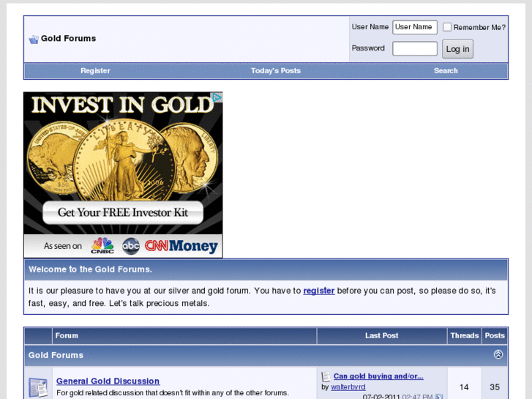The height and width of the screenshot is (399, 532).
Task: Click the Invest in Gold ad banner
Action: click(x=123, y=175)
